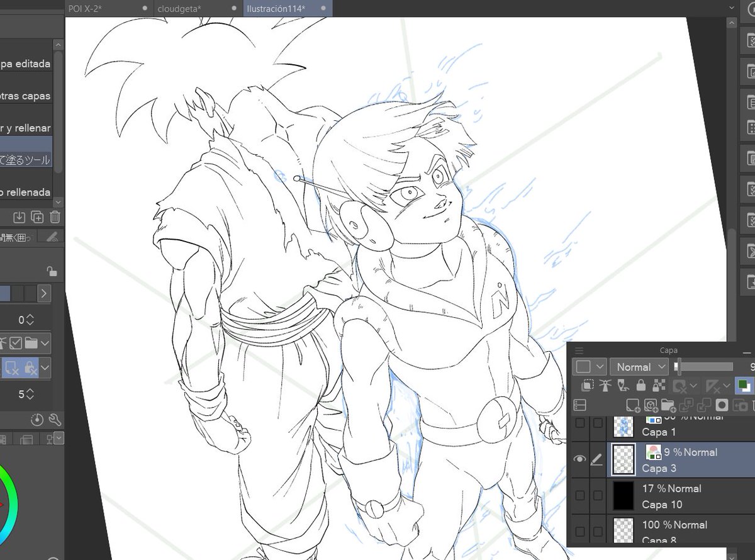The width and height of the screenshot is (755, 560).
Task: Open the Normal blending mode dropdown
Action: click(x=639, y=367)
